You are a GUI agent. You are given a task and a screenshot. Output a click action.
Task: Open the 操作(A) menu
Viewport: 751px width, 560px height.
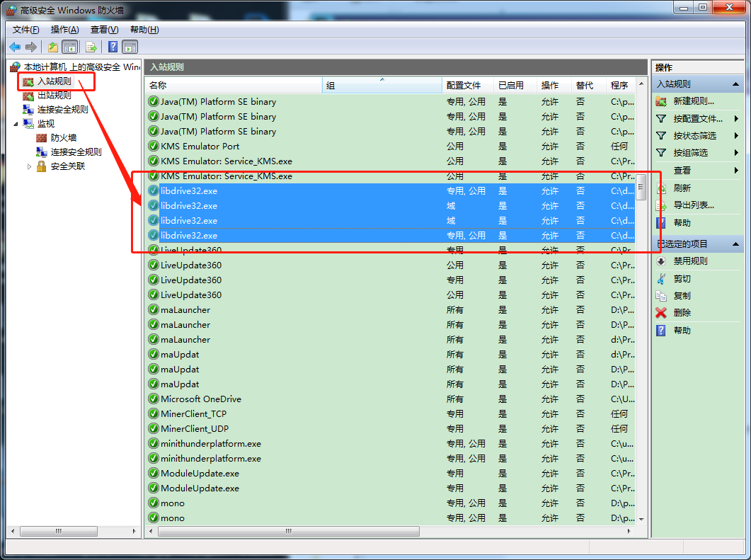[64, 30]
